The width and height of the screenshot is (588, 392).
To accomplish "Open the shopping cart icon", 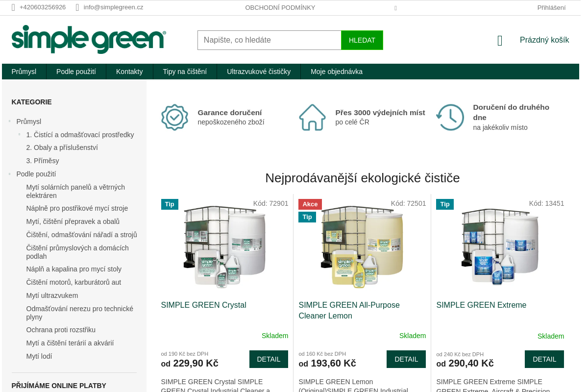I will [500, 41].
